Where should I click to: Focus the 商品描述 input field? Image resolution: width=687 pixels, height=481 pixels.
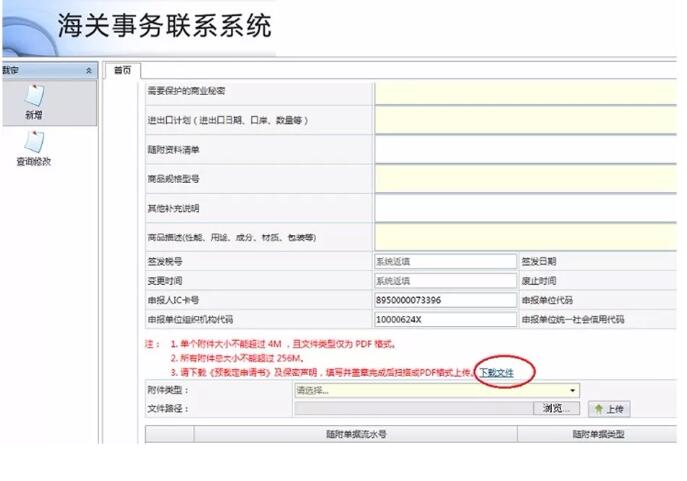pyautogui.click(x=526, y=237)
